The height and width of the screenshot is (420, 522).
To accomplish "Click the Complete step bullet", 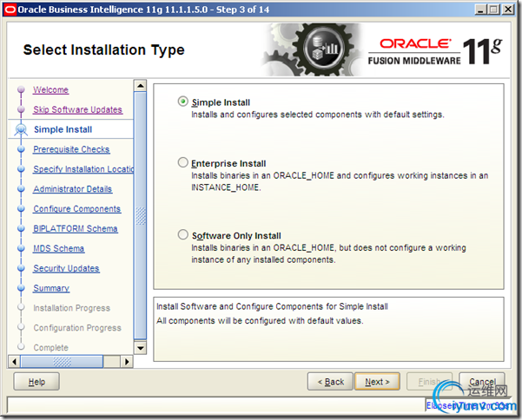I will point(22,347).
